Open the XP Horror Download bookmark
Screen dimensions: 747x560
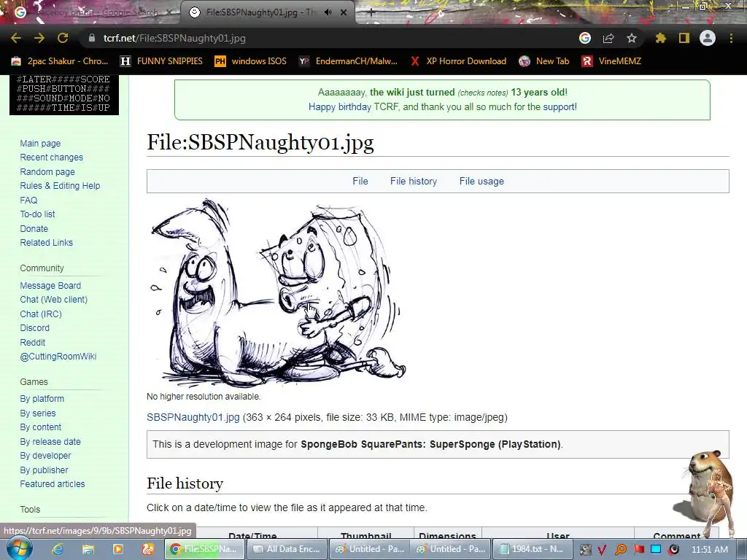click(x=458, y=61)
